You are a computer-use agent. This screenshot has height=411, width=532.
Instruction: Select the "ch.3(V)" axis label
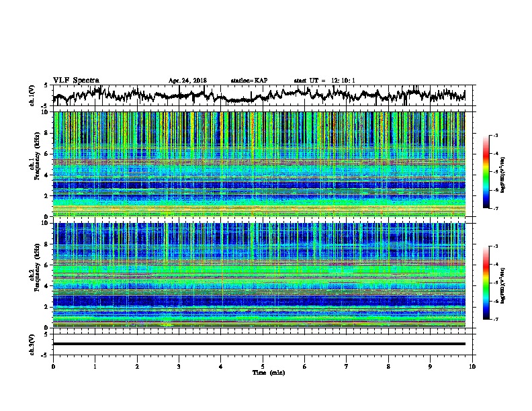[x=32, y=345]
